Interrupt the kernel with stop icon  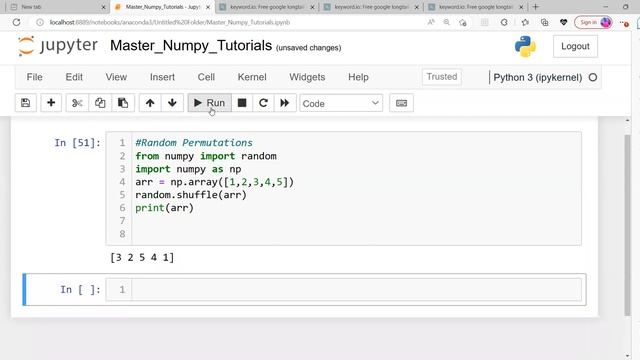point(242,103)
